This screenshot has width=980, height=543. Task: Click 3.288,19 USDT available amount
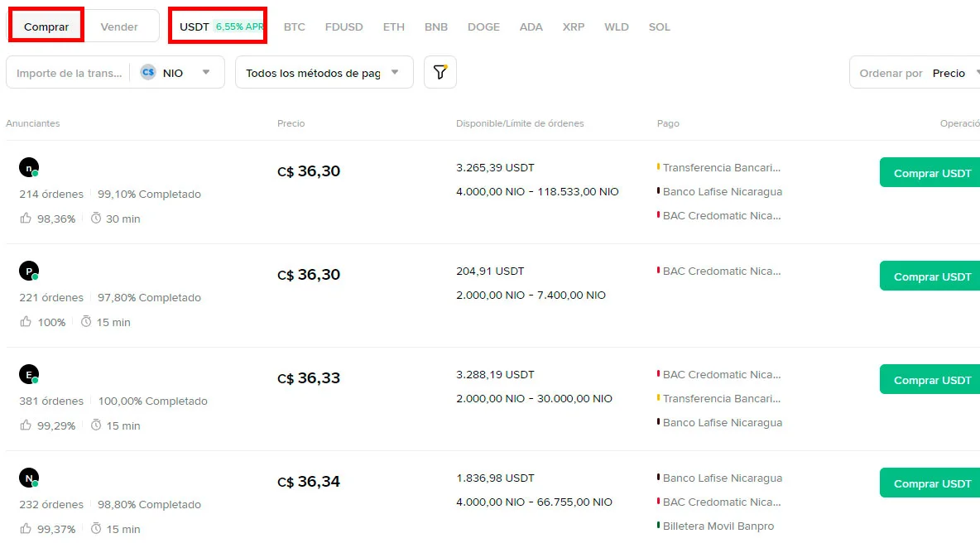[x=495, y=375]
